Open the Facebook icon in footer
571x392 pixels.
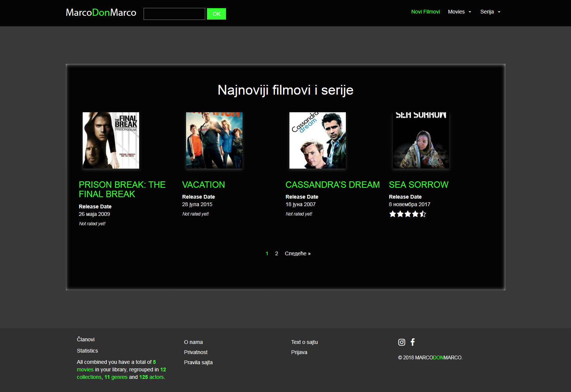click(412, 342)
